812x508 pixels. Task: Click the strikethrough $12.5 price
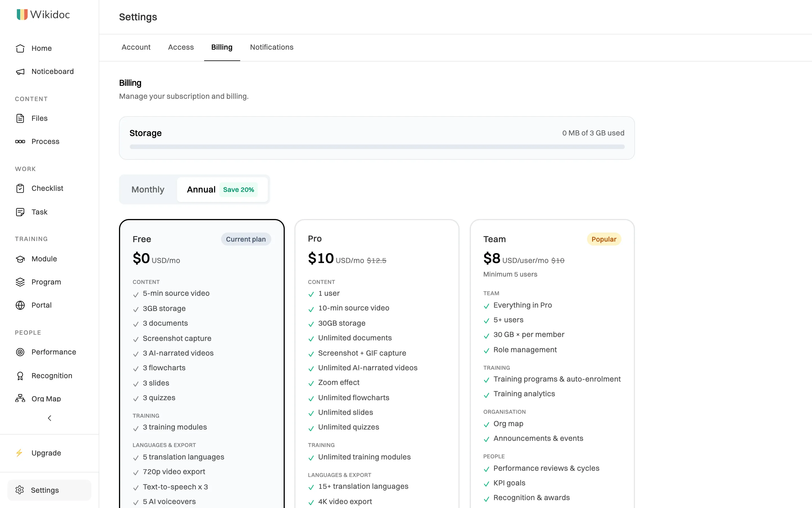[376, 260]
